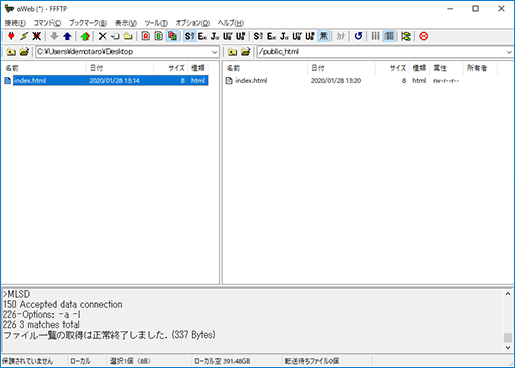Sort remote pane by 日付 column

pyautogui.click(x=341, y=68)
